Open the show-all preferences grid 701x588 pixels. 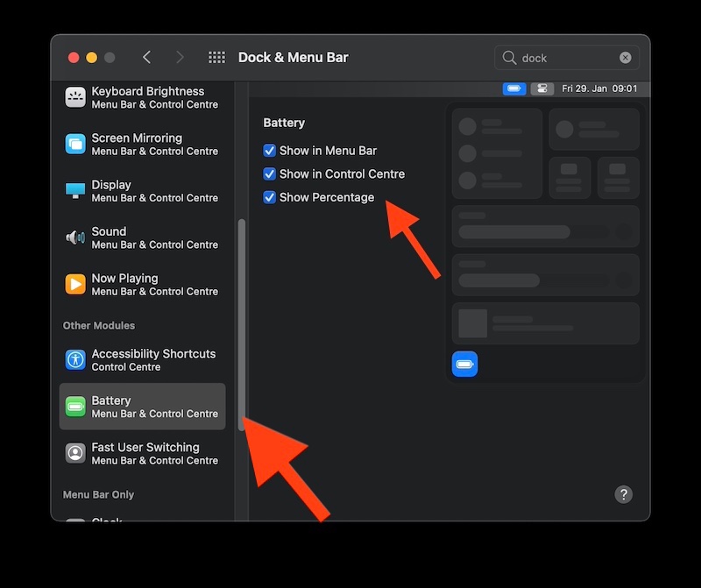point(216,57)
